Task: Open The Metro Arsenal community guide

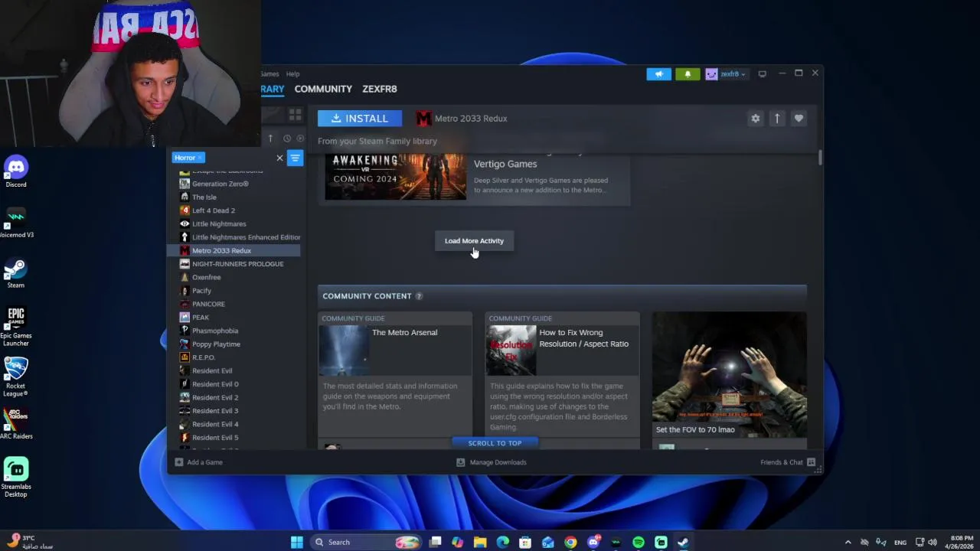Action: 395,373
